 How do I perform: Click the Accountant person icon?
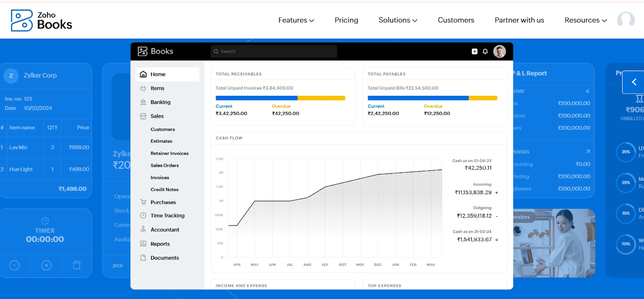pos(143,229)
